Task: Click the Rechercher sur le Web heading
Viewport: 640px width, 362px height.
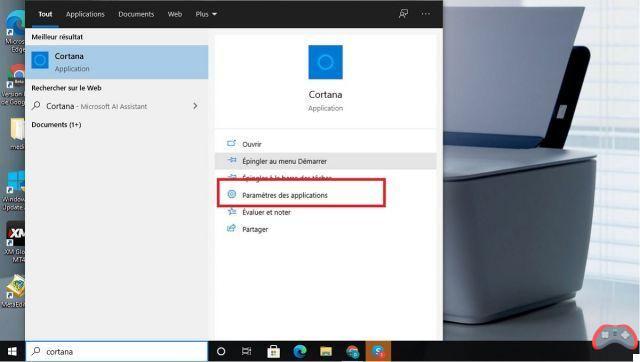Action: [x=66, y=88]
